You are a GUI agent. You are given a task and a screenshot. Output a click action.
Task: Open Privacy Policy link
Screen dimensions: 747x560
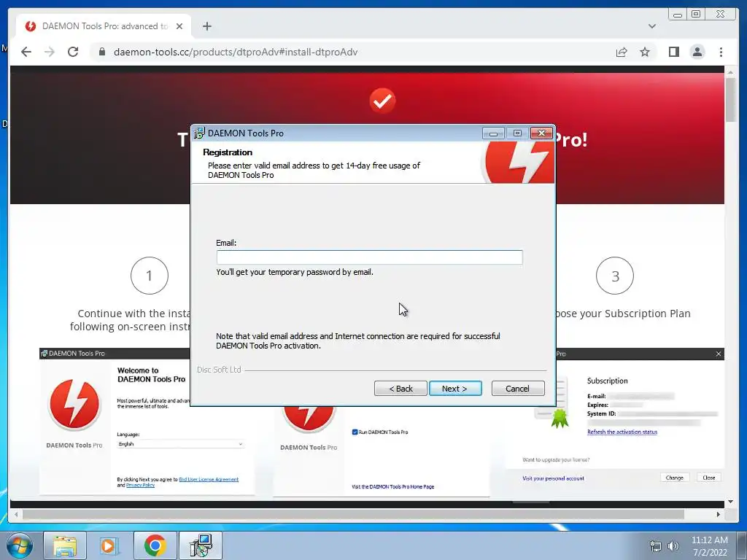tap(140, 485)
